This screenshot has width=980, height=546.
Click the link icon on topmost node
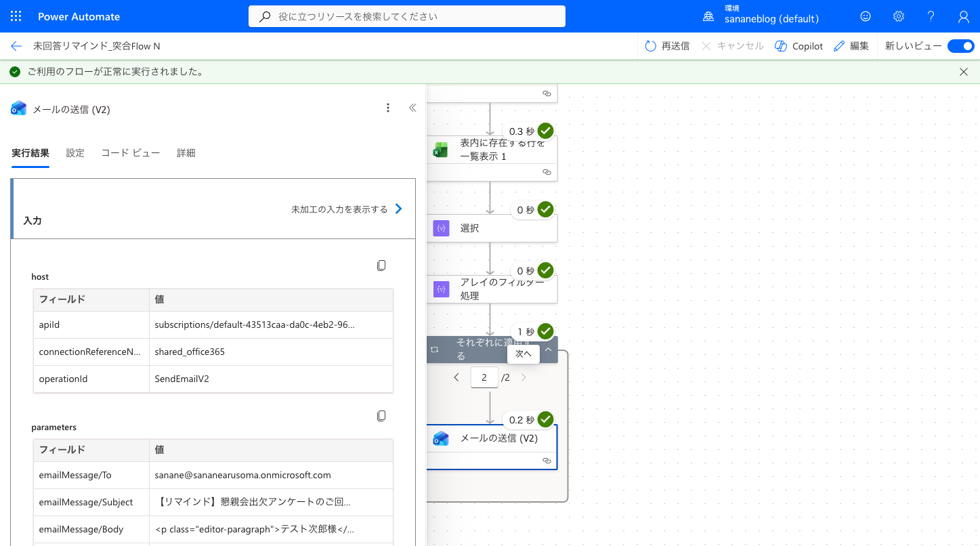coord(547,93)
